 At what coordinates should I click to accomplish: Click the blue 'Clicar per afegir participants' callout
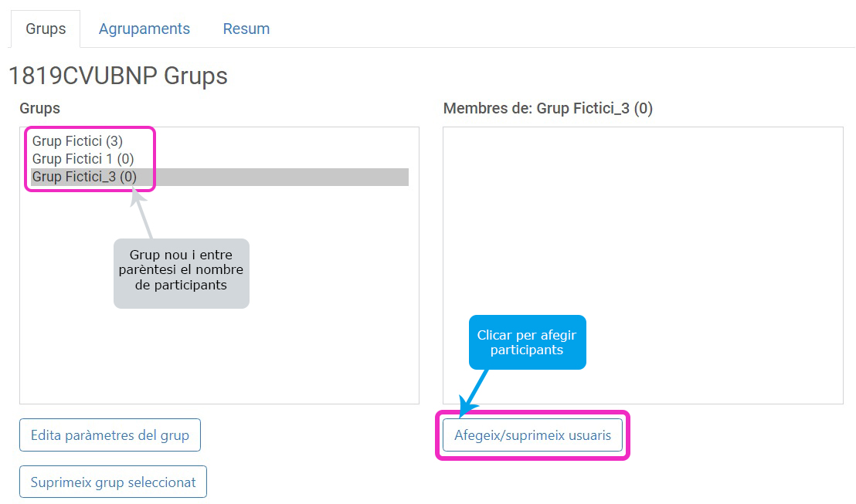tap(527, 342)
